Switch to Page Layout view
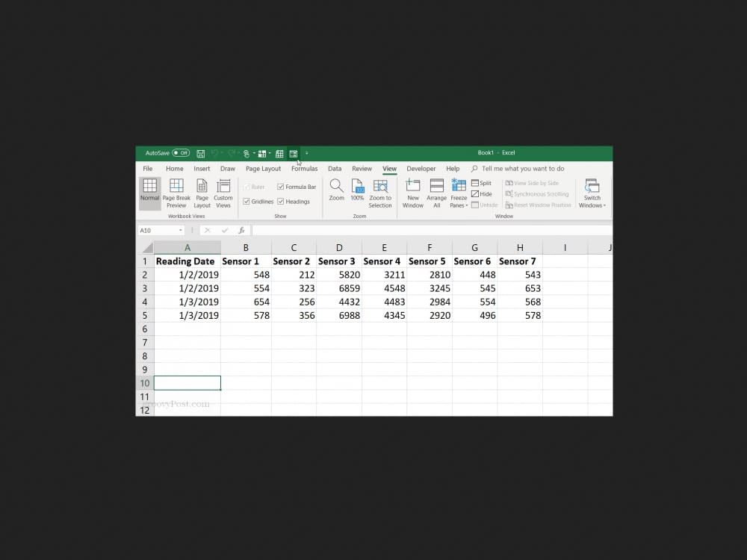 (x=202, y=193)
